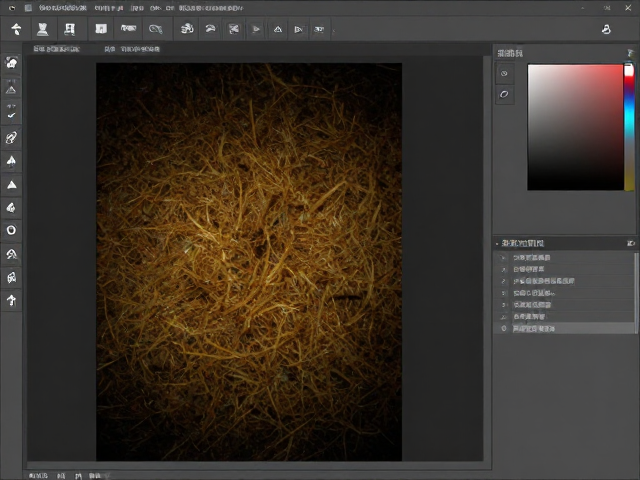Viewport: 640px width, 480px height.
Task: Open the color panel options icon at top right
Action: coord(630,53)
